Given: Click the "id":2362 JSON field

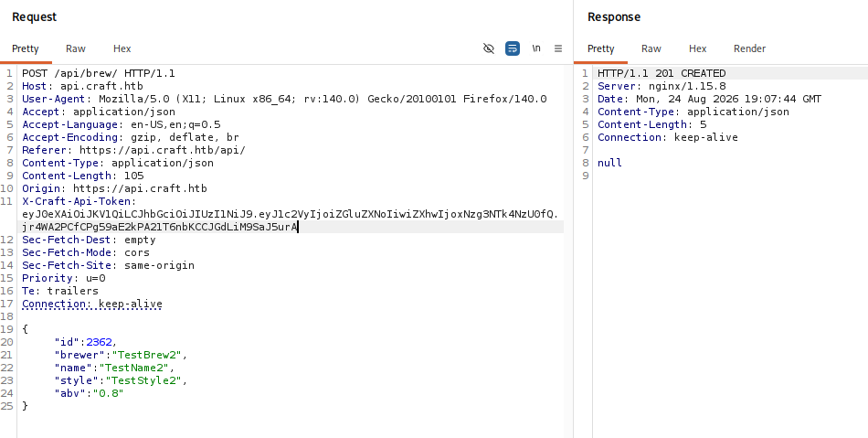Looking at the screenshot, I should (x=86, y=342).
